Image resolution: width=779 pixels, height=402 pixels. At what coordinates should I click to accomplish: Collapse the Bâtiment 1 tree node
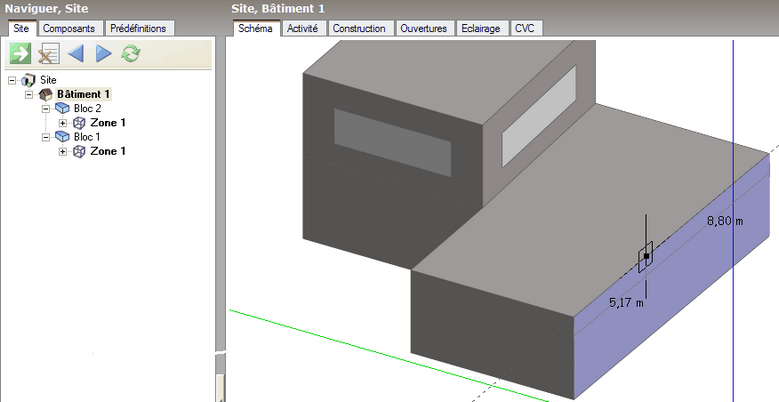[29, 94]
